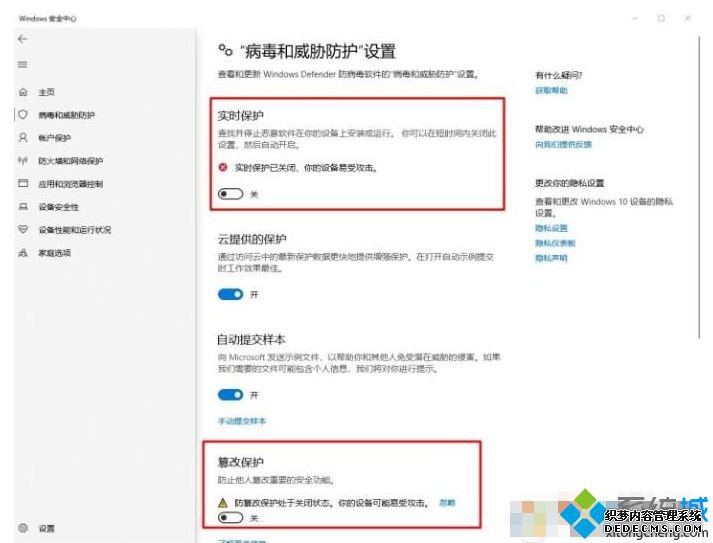Click the yellow warning triangle icon
Image resolution: width=713 pixels, height=543 pixels.
(x=223, y=503)
